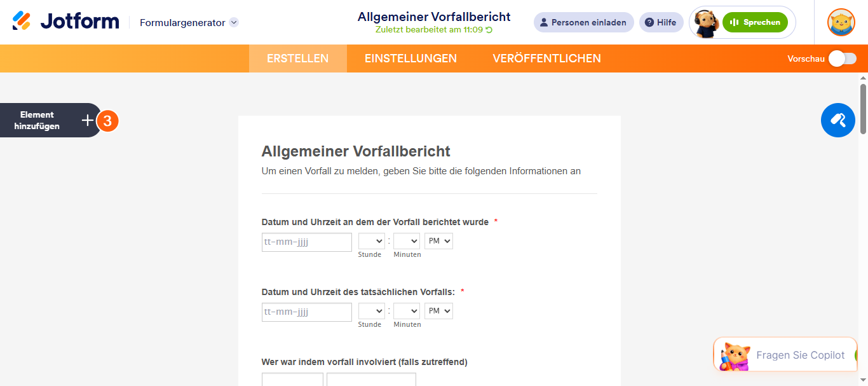The height and width of the screenshot is (386, 868).
Task: Open the Hilfe button
Action: point(661,22)
